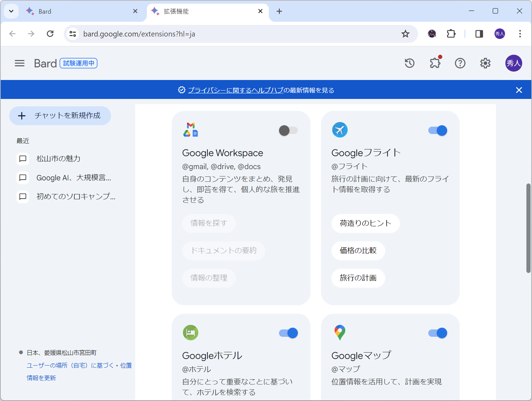This screenshot has width=532, height=401.
Task: Turn off the Googleホテル toggle
Action: [288, 333]
